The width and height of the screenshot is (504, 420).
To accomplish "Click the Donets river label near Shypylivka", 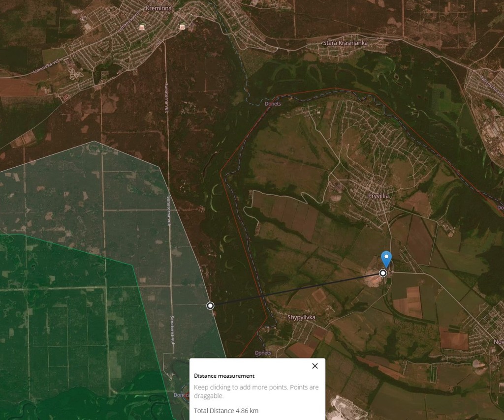I will point(263,353).
